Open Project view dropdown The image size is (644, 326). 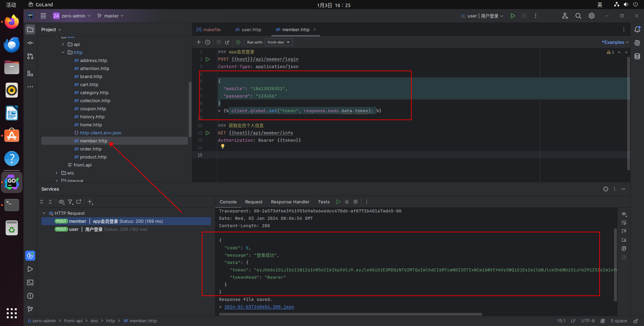click(x=51, y=29)
